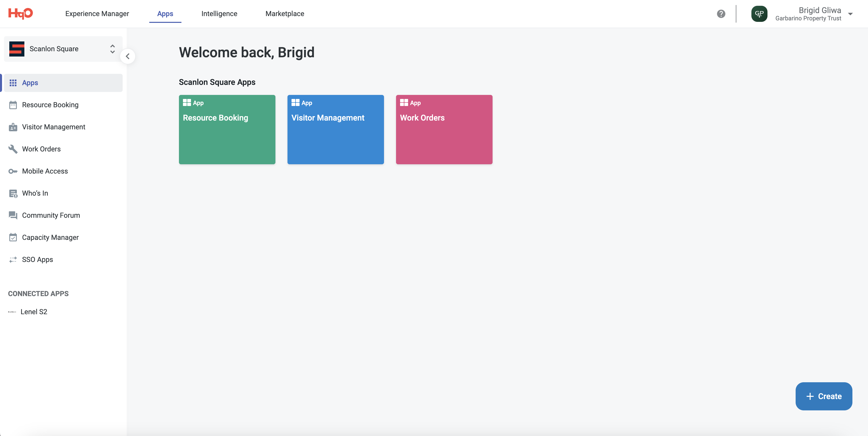Open the green Resource Booking app card
This screenshot has height=436, width=868.
(x=227, y=130)
